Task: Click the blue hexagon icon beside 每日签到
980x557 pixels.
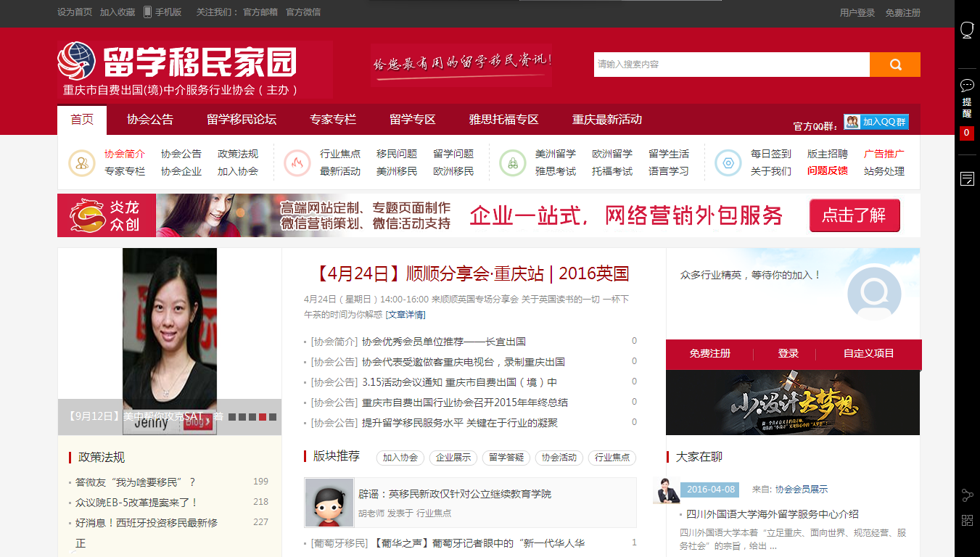Action: coord(728,162)
